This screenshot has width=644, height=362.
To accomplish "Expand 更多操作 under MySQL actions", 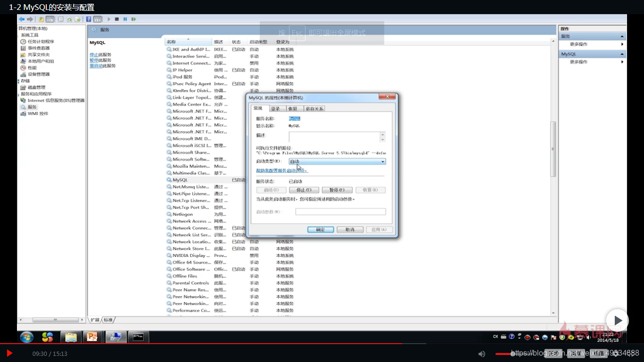I will tap(592, 62).
